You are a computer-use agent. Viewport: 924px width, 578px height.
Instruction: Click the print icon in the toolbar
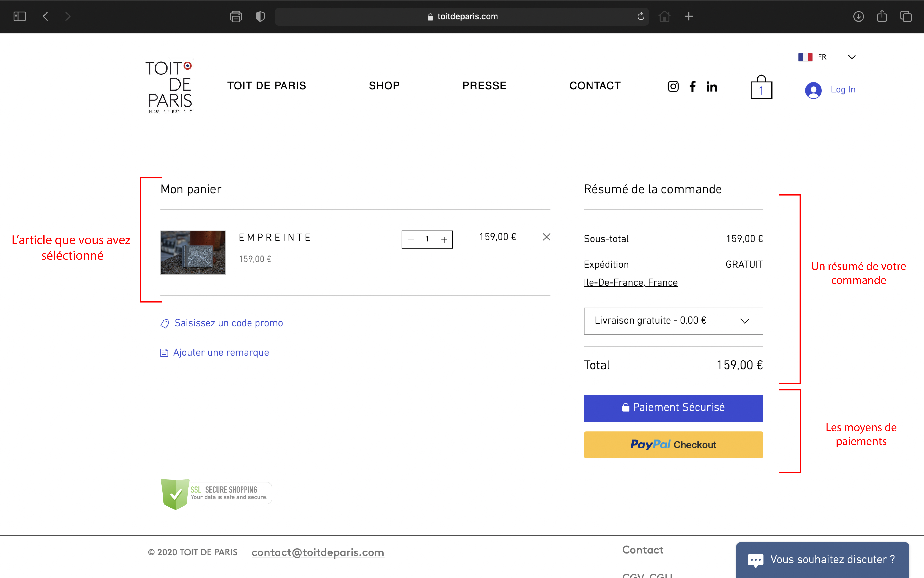point(236,16)
